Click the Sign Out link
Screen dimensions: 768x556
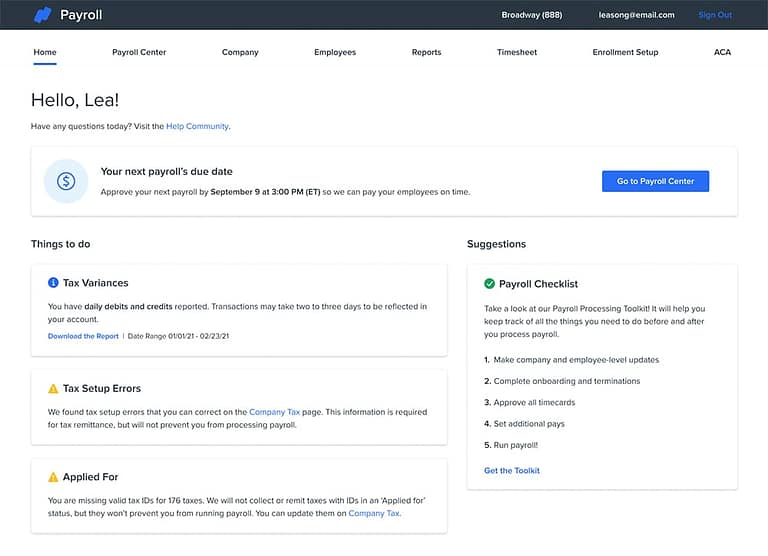(714, 15)
